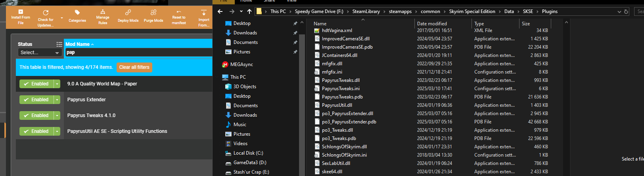Select po3_Tweaks.pdb in the file list

tap(339, 138)
